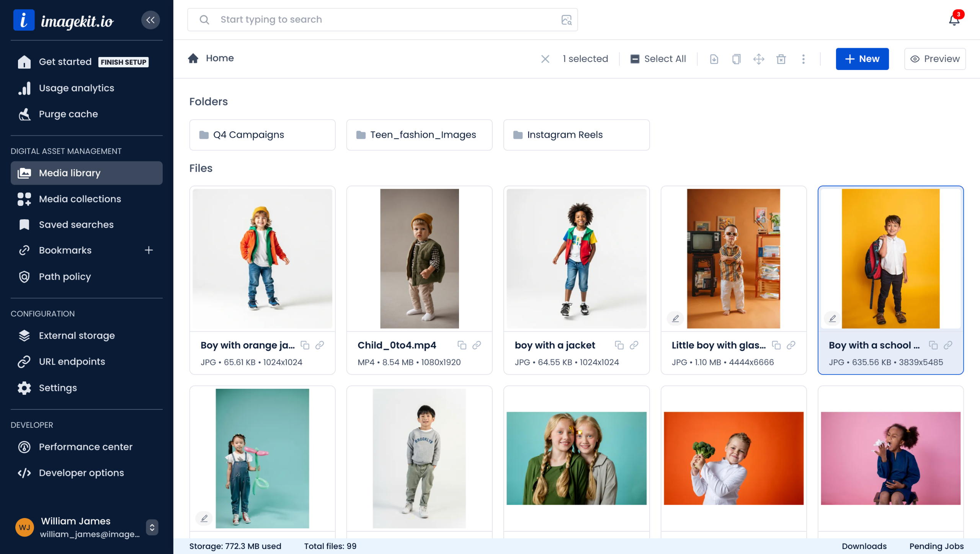Open Media collections in the sidebar
980x554 pixels.
pyautogui.click(x=80, y=199)
